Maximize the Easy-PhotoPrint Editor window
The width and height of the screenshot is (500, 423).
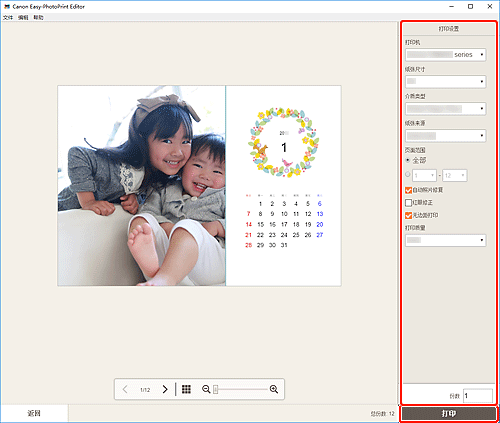[470, 6]
